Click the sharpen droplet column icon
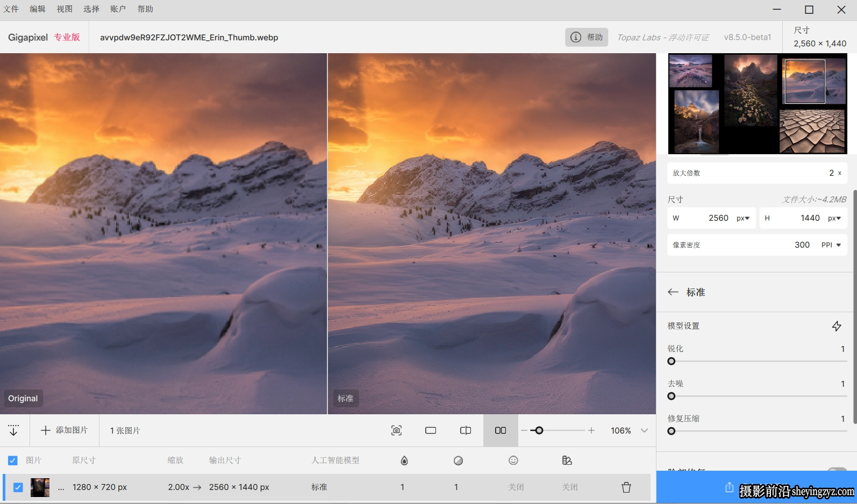The image size is (857, 504). point(404,460)
